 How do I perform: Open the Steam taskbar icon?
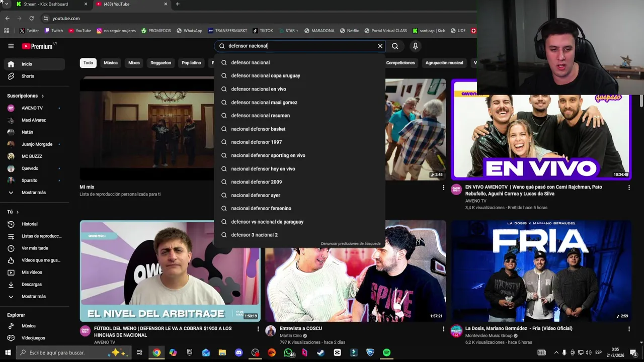coord(320,352)
